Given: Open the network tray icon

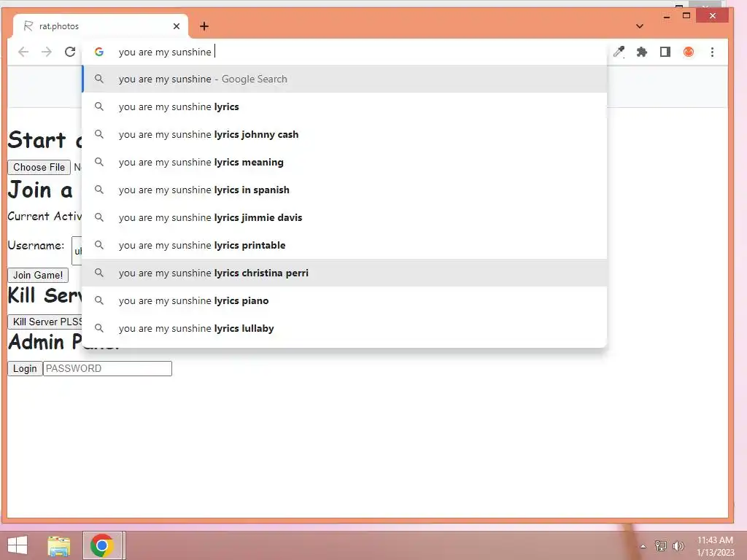Looking at the screenshot, I should (661, 545).
